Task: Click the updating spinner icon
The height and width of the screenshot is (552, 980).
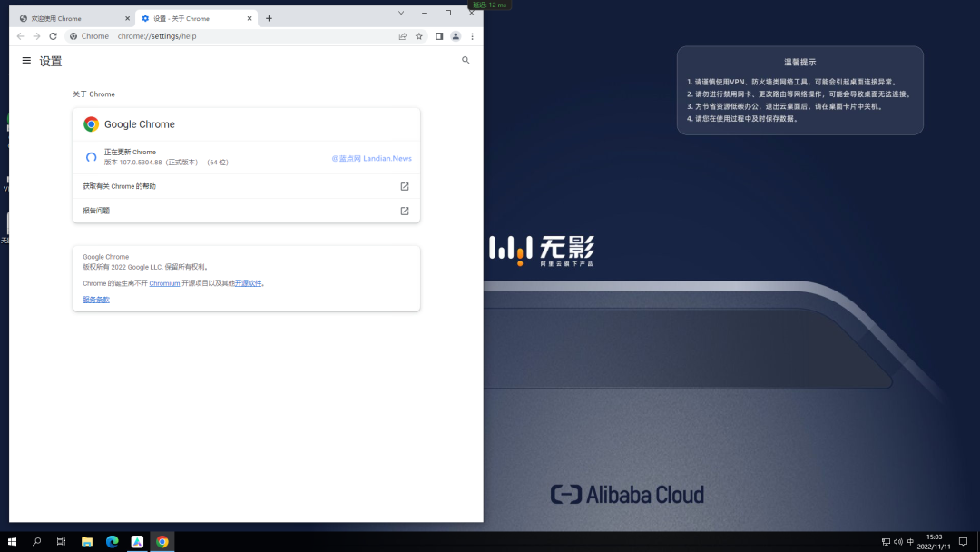Action: (x=92, y=158)
